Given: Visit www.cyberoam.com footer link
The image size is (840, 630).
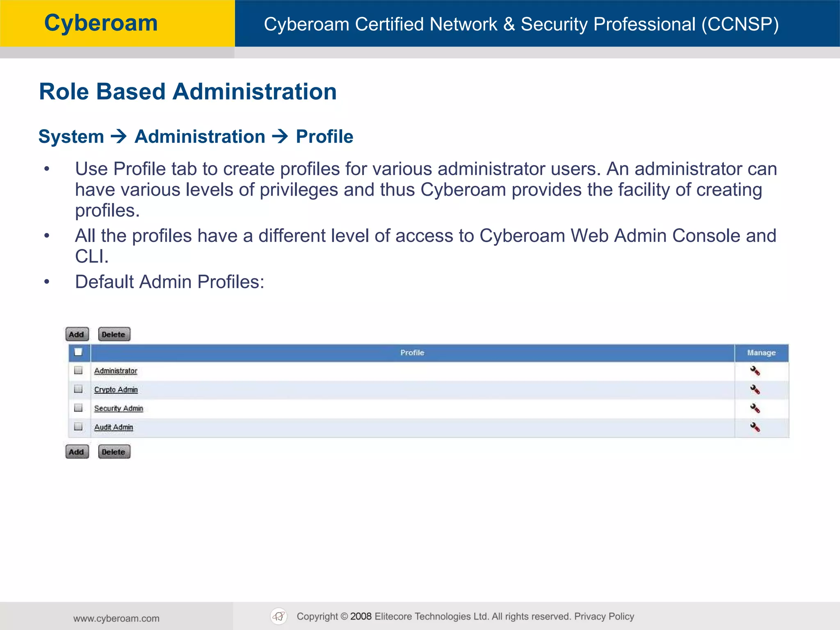Looking at the screenshot, I should pyautogui.click(x=116, y=619).
